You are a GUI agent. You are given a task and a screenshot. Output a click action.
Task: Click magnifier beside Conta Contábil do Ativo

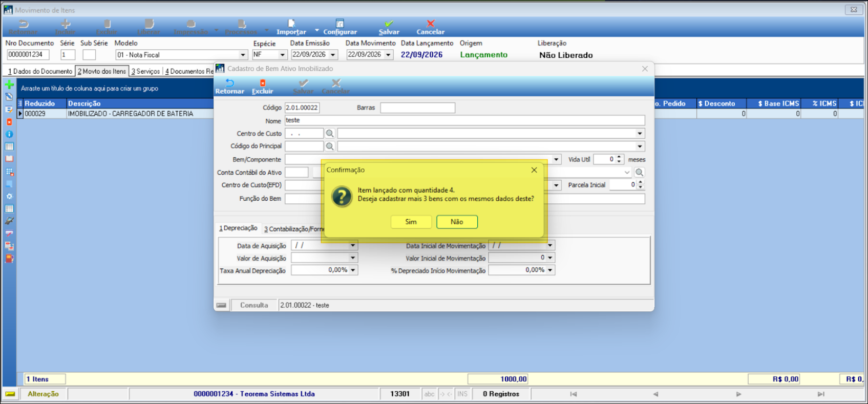click(639, 173)
